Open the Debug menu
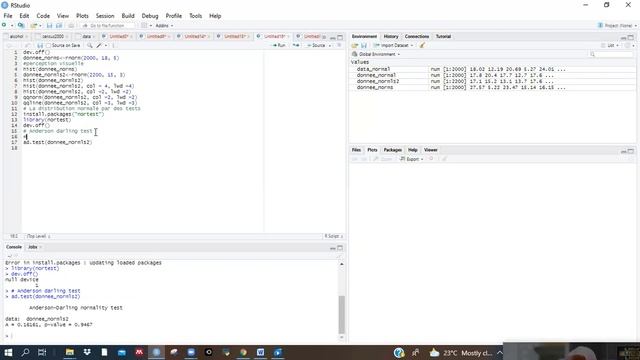Screen dimensions: 640x360 [x=150, y=16]
